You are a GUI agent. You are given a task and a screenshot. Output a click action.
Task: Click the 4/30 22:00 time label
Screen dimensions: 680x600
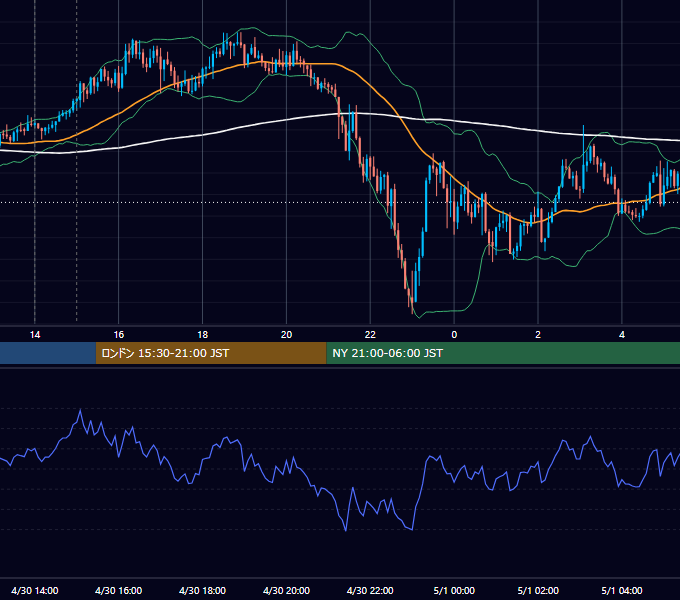tap(370, 590)
